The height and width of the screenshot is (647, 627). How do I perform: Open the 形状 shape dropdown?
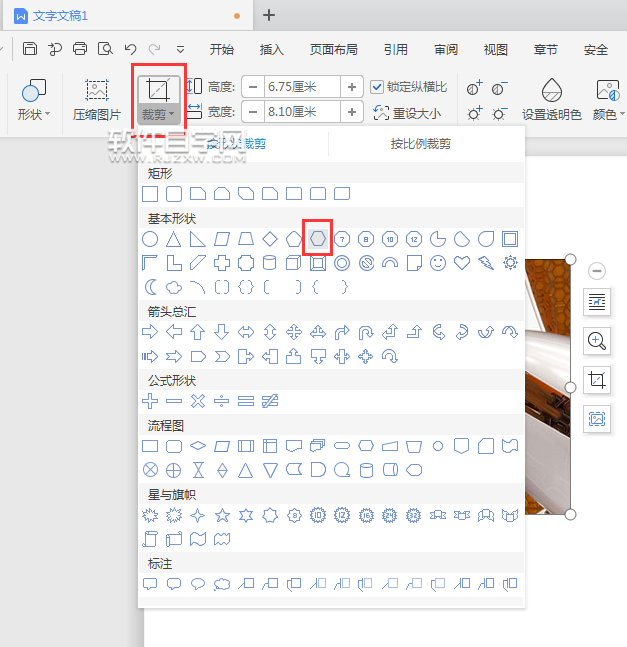click(x=33, y=100)
